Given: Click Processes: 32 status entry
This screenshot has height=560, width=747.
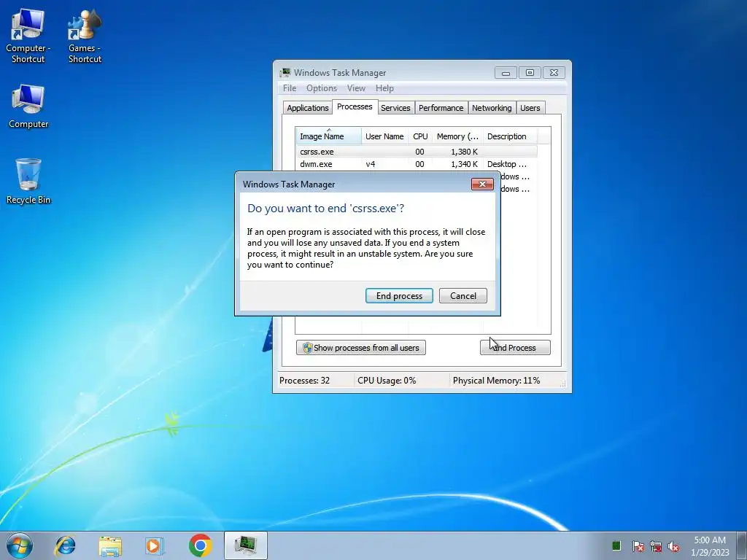Looking at the screenshot, I should pyautogui.click(x=304, y=381).
